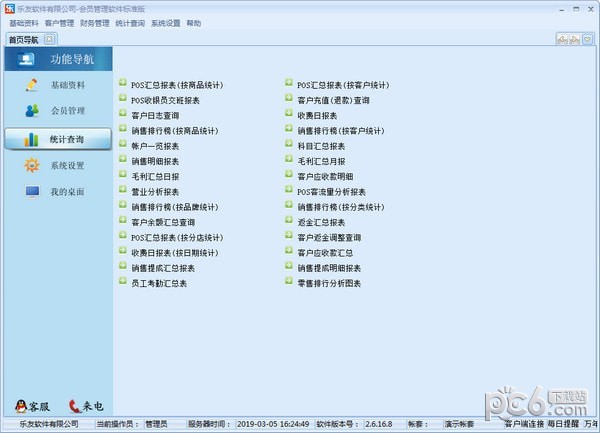This screenshot has height=433, width=600.
Task: Open POS收银员交班报表 report
Action: [165, 101]
